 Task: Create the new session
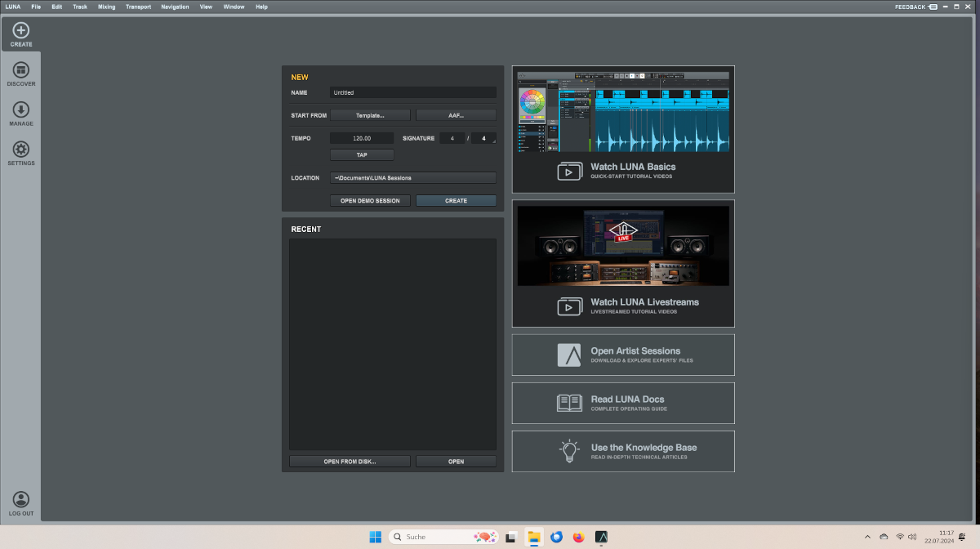456,200
